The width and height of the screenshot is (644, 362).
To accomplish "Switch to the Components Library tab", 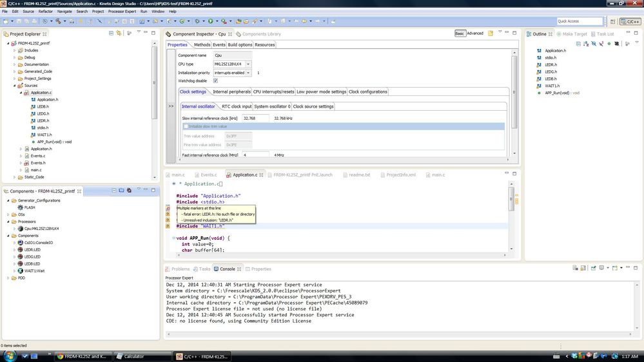I will click(259, 34).
